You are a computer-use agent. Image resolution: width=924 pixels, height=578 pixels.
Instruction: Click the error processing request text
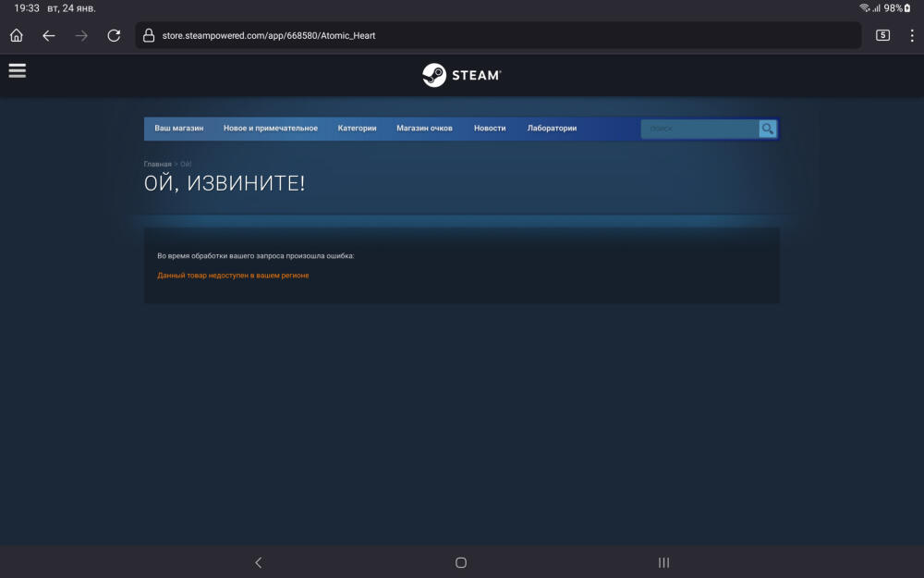tap(256, 256)
